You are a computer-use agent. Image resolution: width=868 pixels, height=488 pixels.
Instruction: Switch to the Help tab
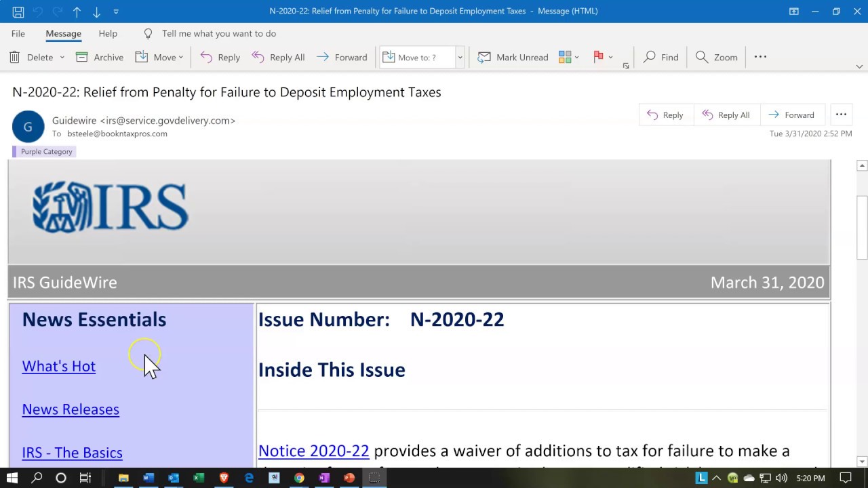pos(108,33)
